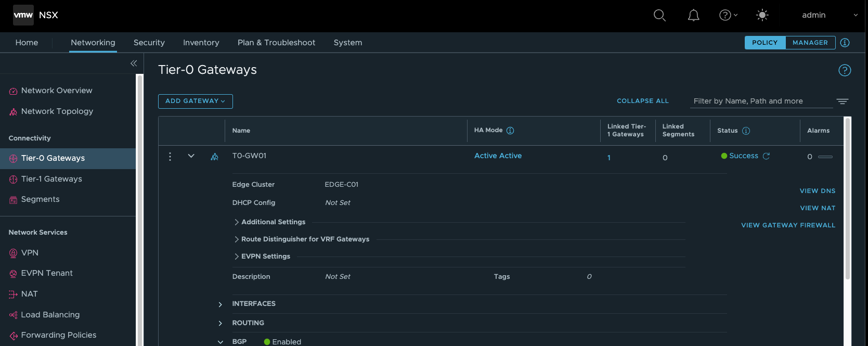Click the NAT sidebar icon
This screenshot has height=346, width=868.
(13, 294)
